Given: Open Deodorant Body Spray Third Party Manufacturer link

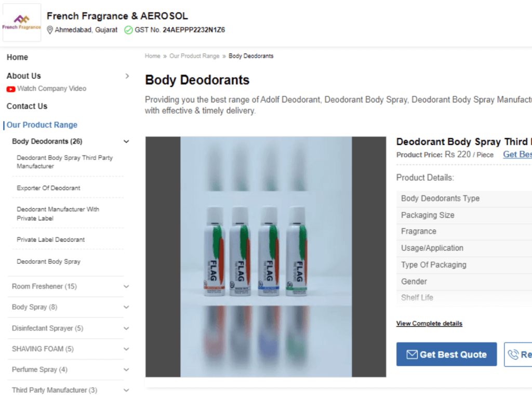Looking at the screenshot, I should pyautogui.click(x=65, y=162).
